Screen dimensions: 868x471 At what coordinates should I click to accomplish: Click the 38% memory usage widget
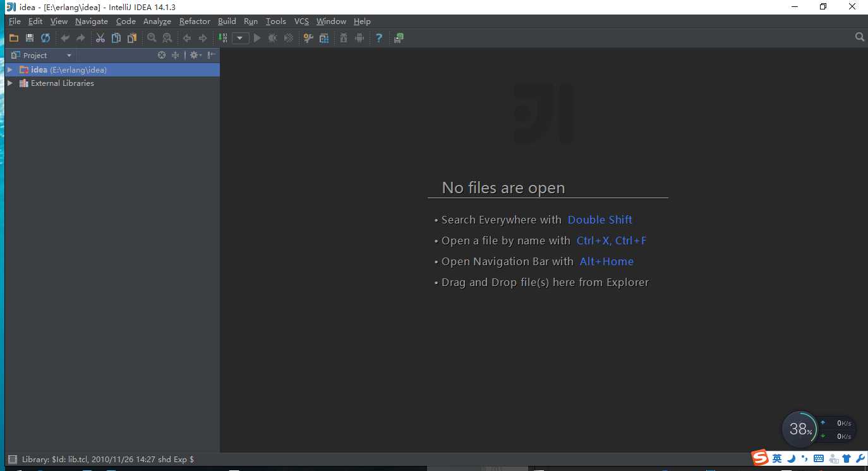(x=799, y=429)
